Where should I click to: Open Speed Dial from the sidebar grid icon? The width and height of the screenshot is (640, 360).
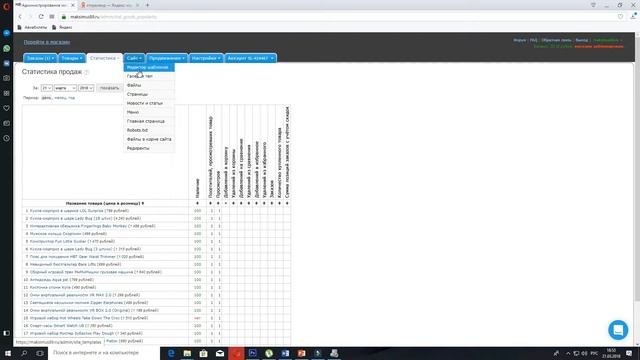tap(7, 93)
